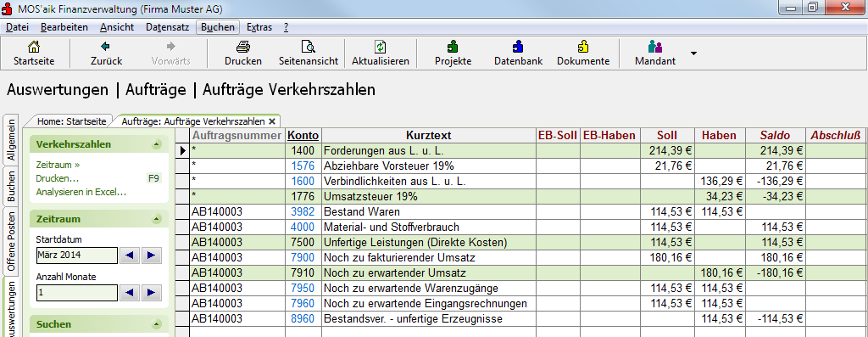Collapse the Zeitraum panel

[x=157, y=219]
